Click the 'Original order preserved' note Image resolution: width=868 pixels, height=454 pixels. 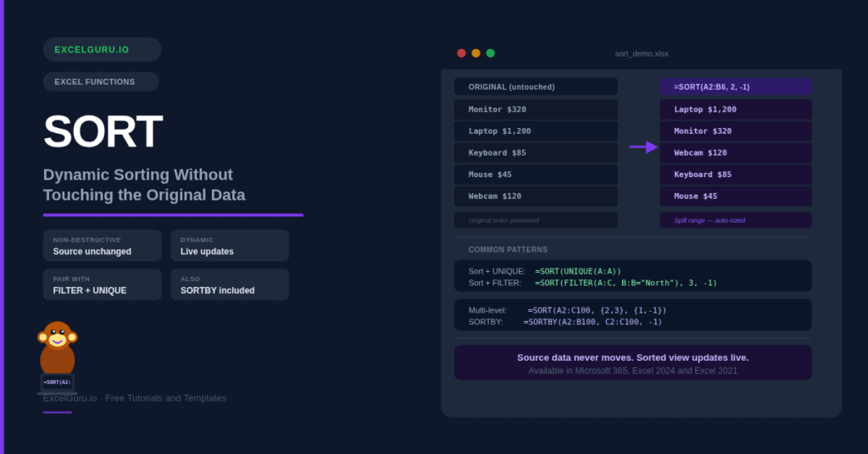[536, 220]
